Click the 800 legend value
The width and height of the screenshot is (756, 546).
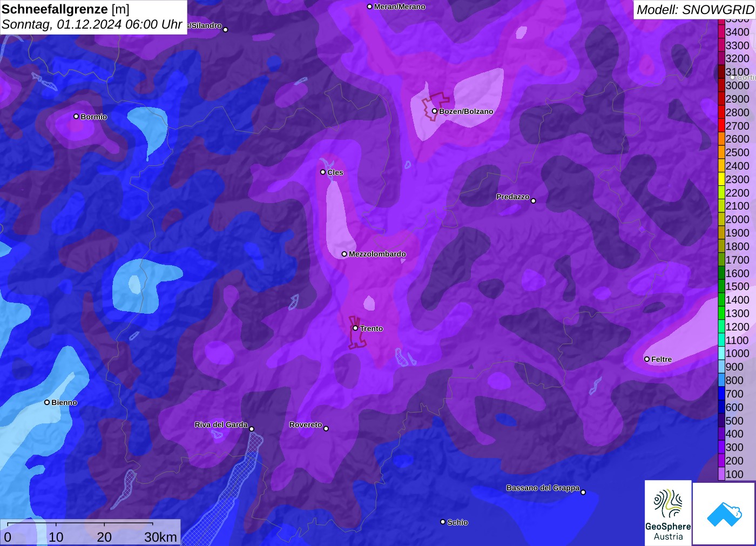pyautogui.click(x=734, y=380)
